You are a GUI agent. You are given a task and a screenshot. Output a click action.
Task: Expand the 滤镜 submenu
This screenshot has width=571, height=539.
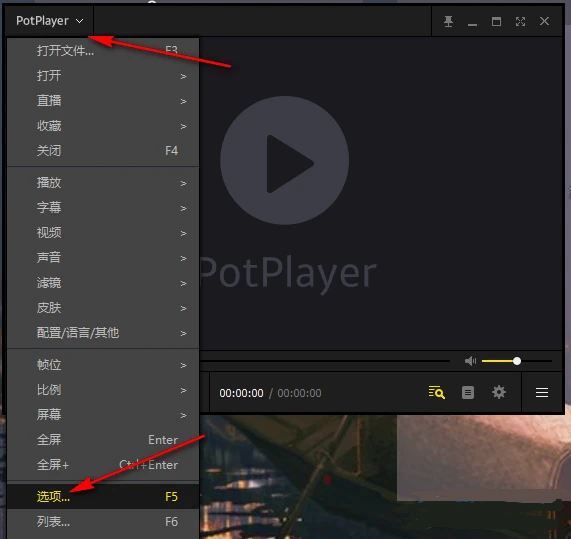click(x=103, y=283)
